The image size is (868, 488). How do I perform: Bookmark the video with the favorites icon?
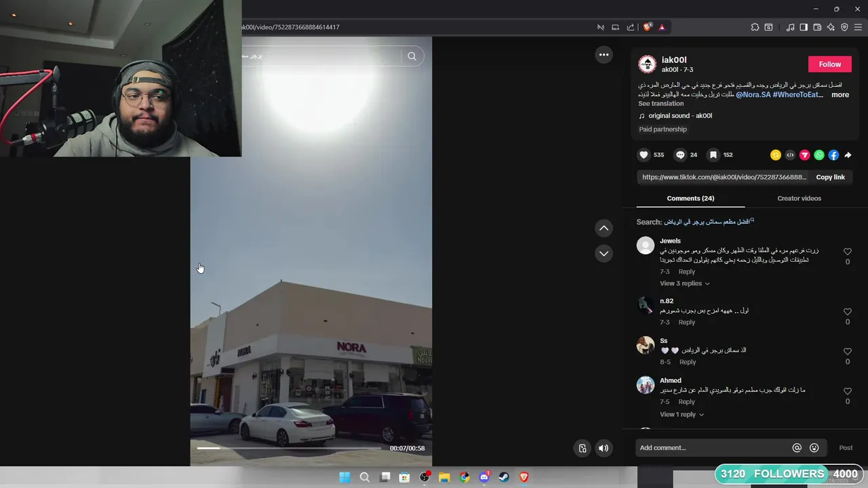click(x=713, y=155)
